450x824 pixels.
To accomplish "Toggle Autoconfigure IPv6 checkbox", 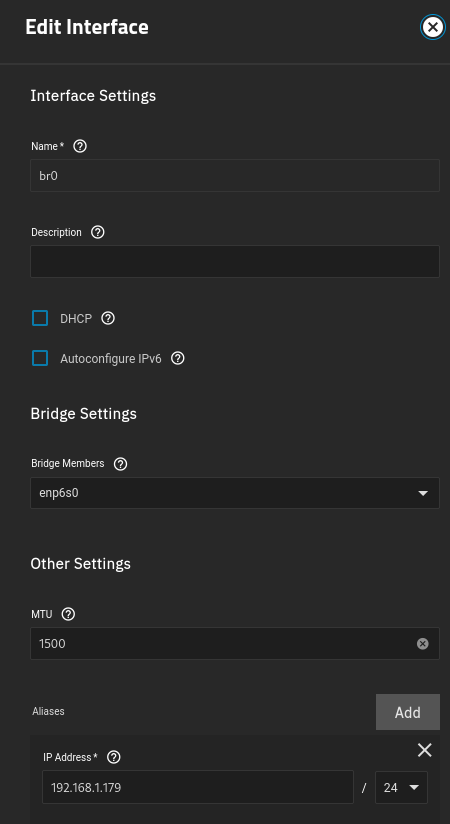I will pyautogui.click(x=40, y=358).
